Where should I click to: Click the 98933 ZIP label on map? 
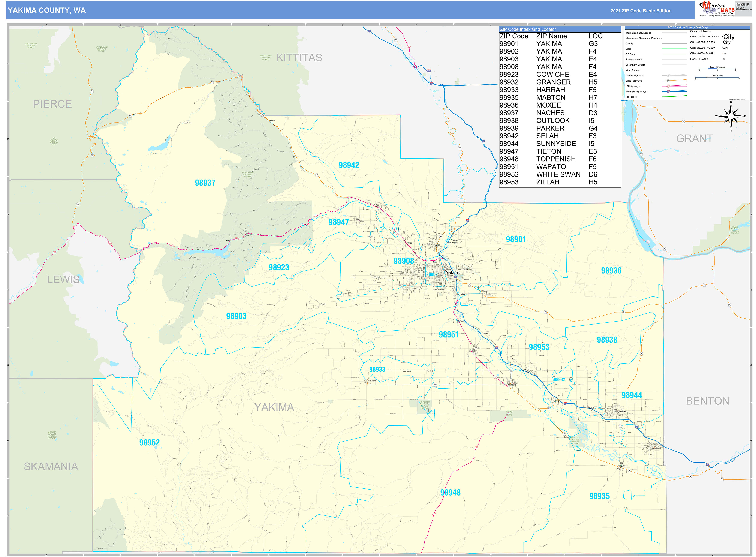pos(377,370)
